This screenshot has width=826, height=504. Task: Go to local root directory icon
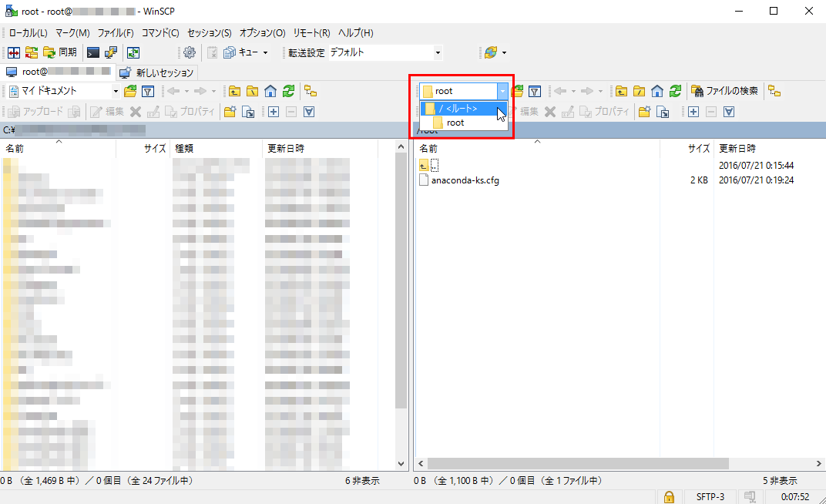252,92
